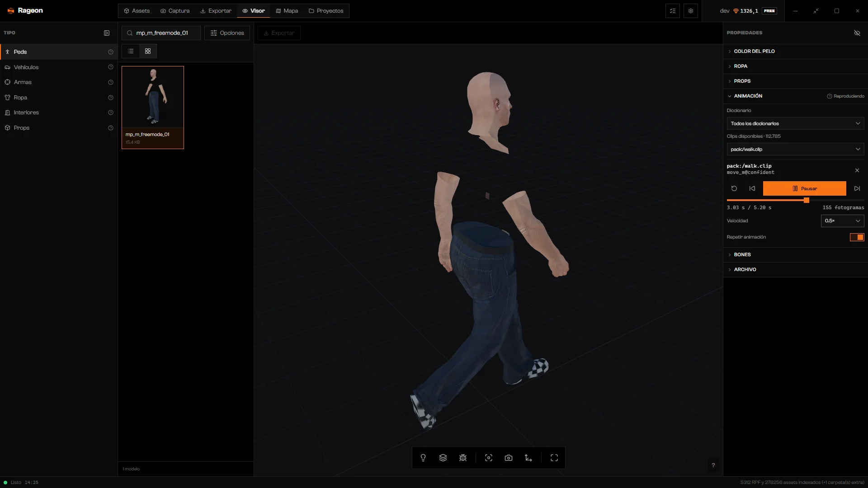868x488 pixels.
Task: Open the Opciones filter button
Action: [x=227, y=33]
